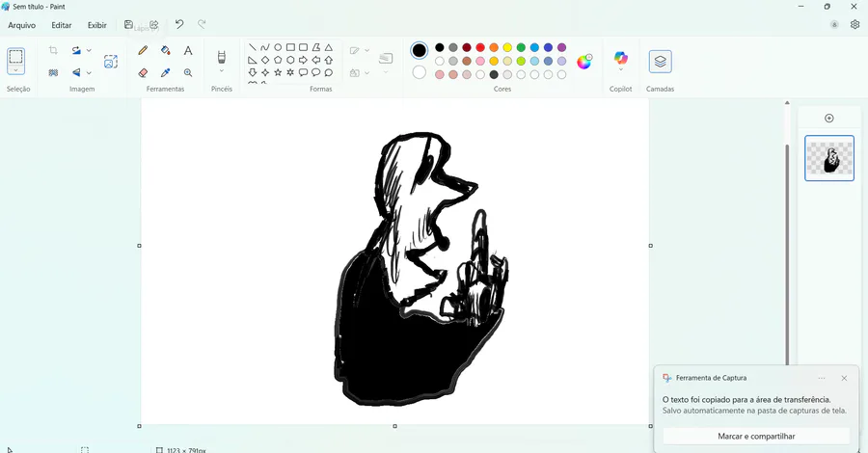Expand the shape Fill dropdown
Screen dimensions: 868x453
(x=366, y=72)
